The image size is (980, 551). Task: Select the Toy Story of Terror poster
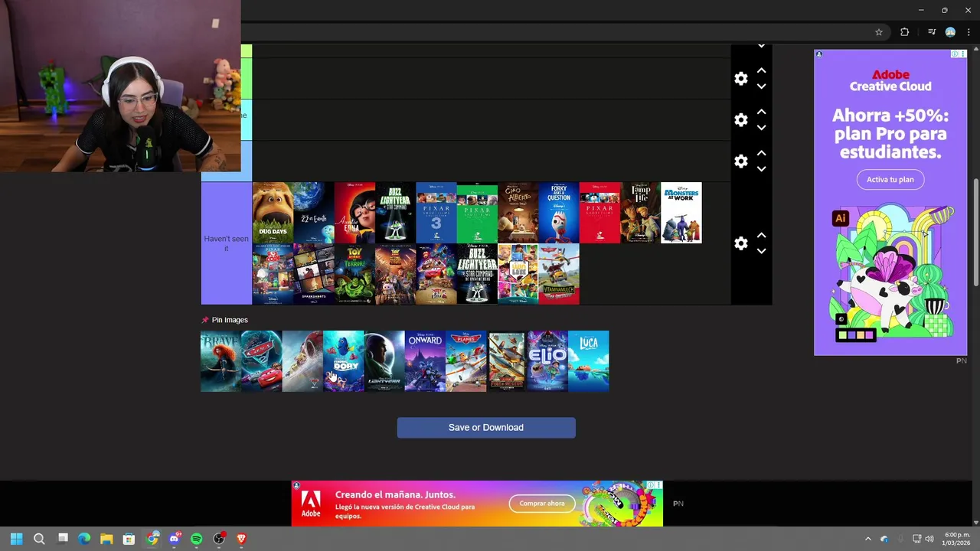[x=354, y=274]
